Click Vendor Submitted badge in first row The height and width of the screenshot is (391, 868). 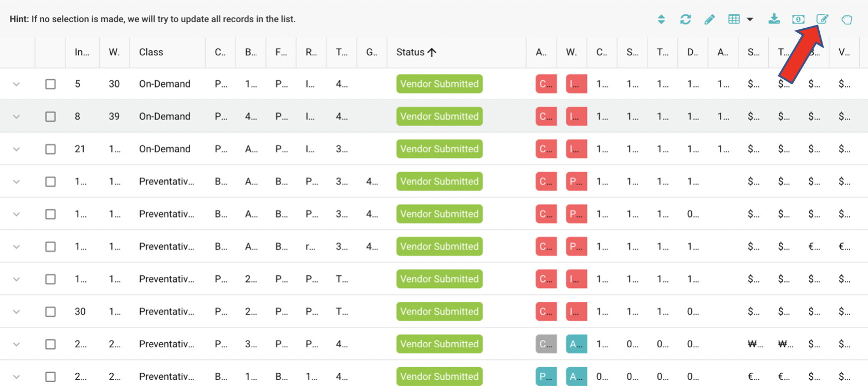[x=440, y=84]
